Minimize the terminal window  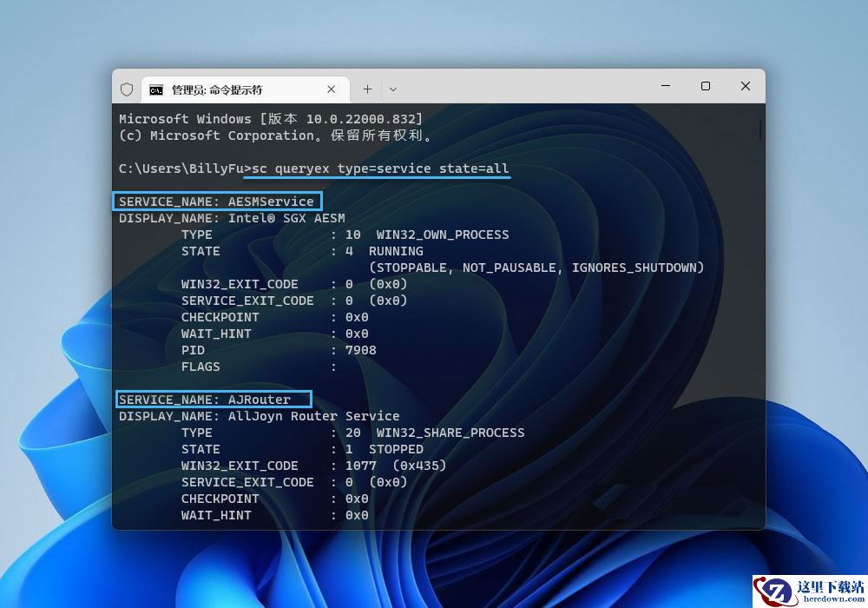tap(666, 86)
